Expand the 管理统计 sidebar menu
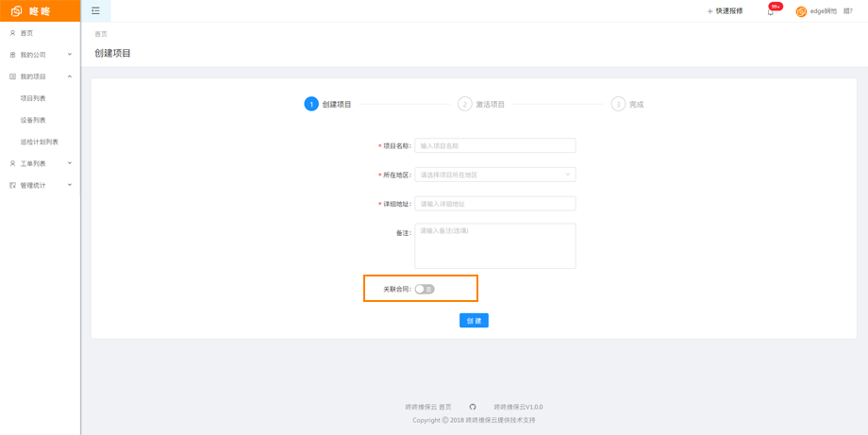The height and width of the screenshot is (435, 868). [x=40, y=185]
